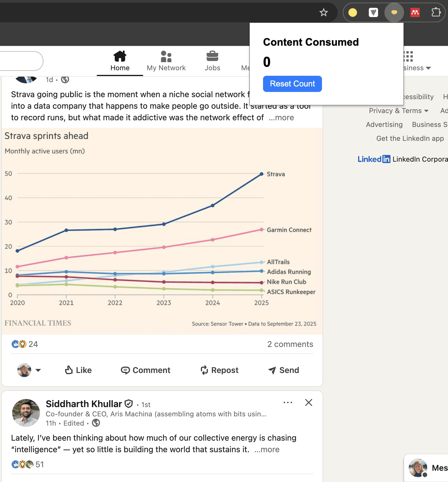The height and width of the screenshot is (482, 448).
Task: Click the Reset Count button
Action: coord(293,84)
